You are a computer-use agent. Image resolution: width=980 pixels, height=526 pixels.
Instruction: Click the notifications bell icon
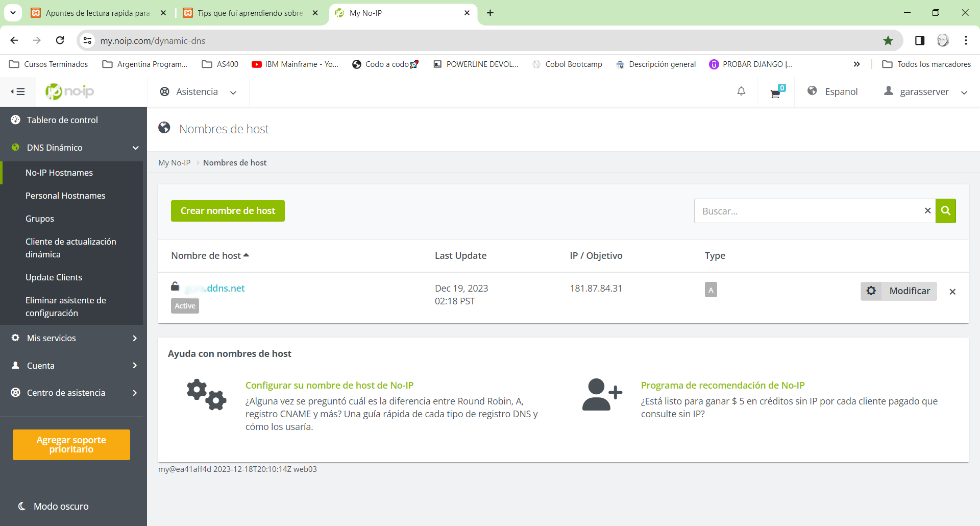pos(741,91)
